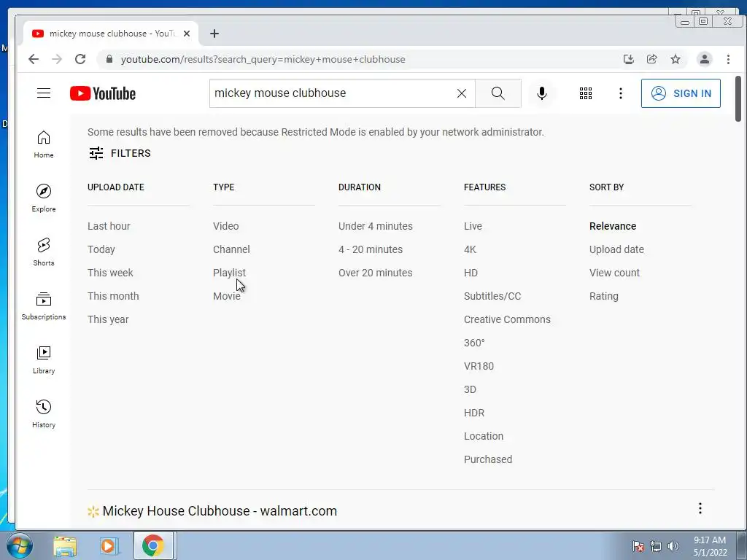
Task: Open the YouTube apps grid
Action: point(586,93)
